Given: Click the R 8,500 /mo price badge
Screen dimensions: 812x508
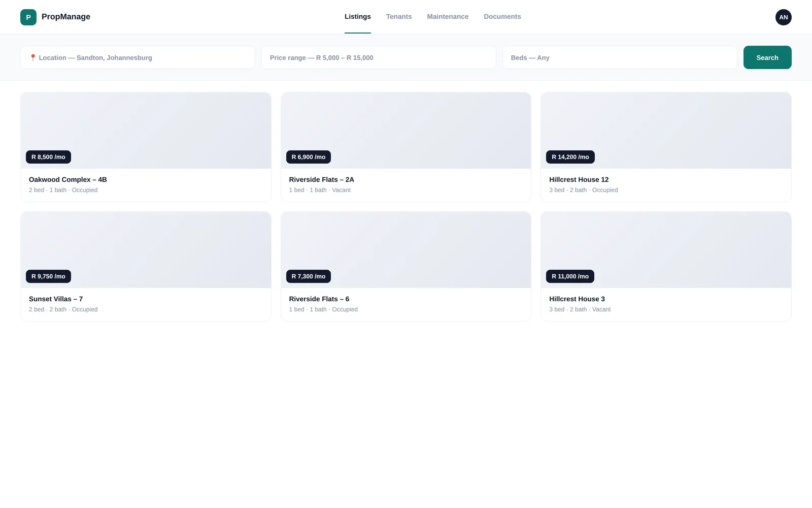Looking at the screenshot, I should click(48, 157).
